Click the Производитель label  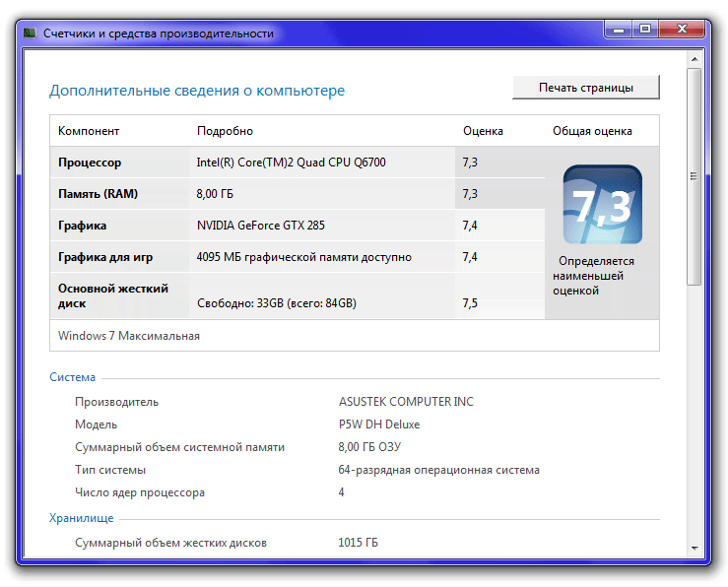(x=117, y=402)
